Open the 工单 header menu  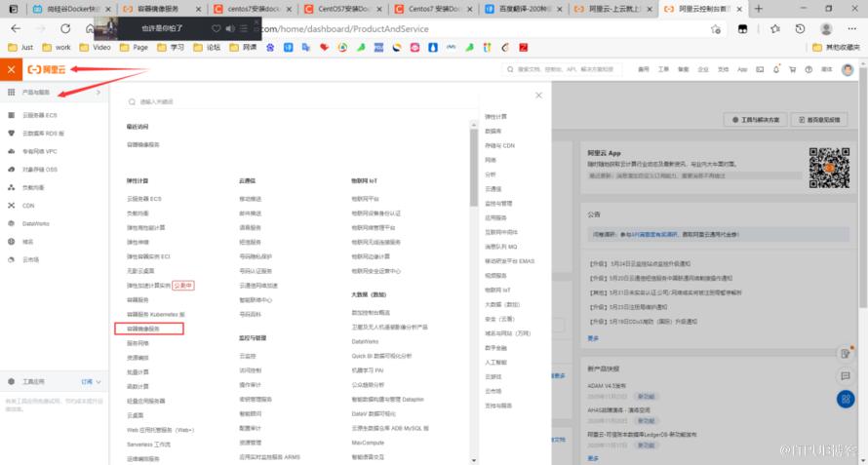[663, 70]
